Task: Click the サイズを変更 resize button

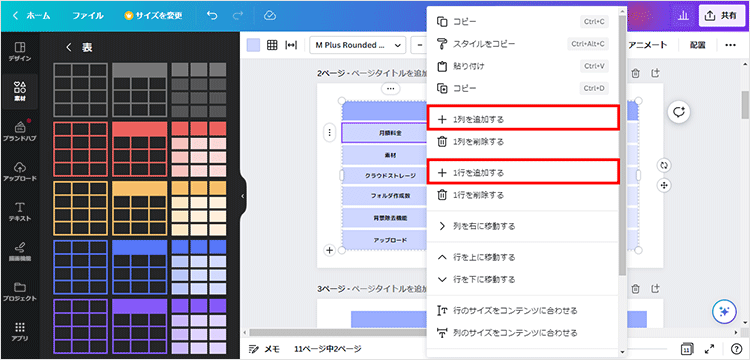Action: pos(153,15)
